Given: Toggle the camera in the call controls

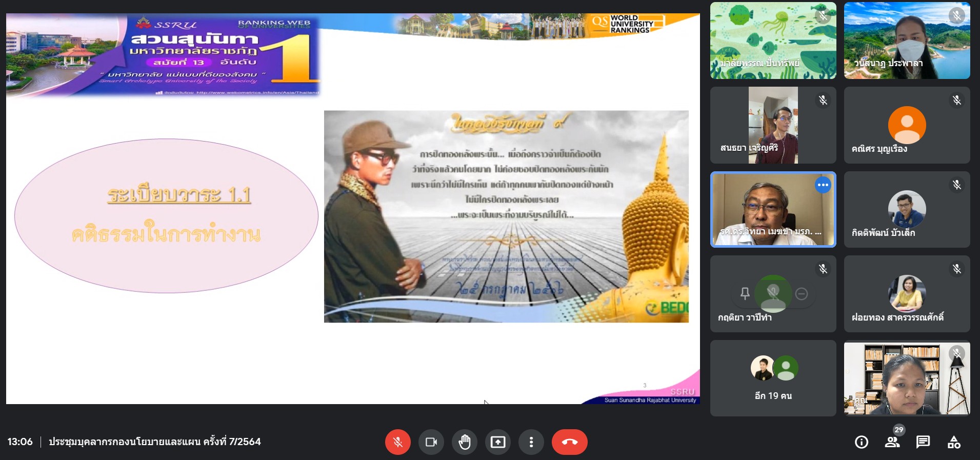Looking at the screenshot, I should pos(431,442).
